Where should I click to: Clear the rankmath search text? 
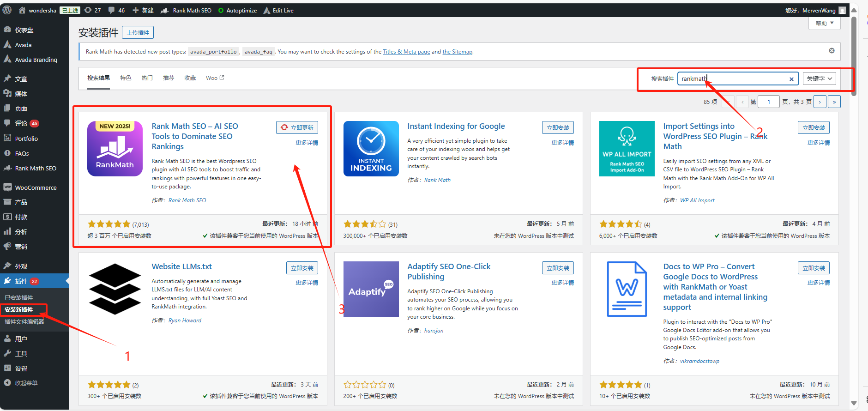[791, 79]
